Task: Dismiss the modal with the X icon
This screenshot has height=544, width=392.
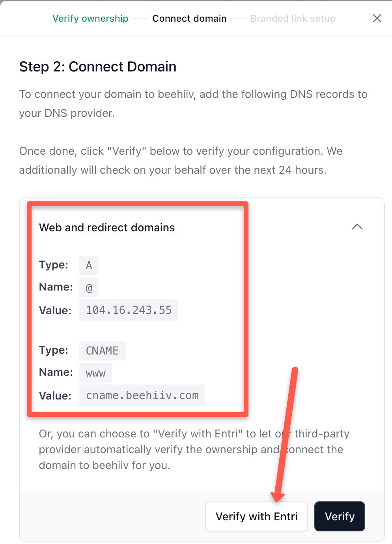Action: point(377,18)
